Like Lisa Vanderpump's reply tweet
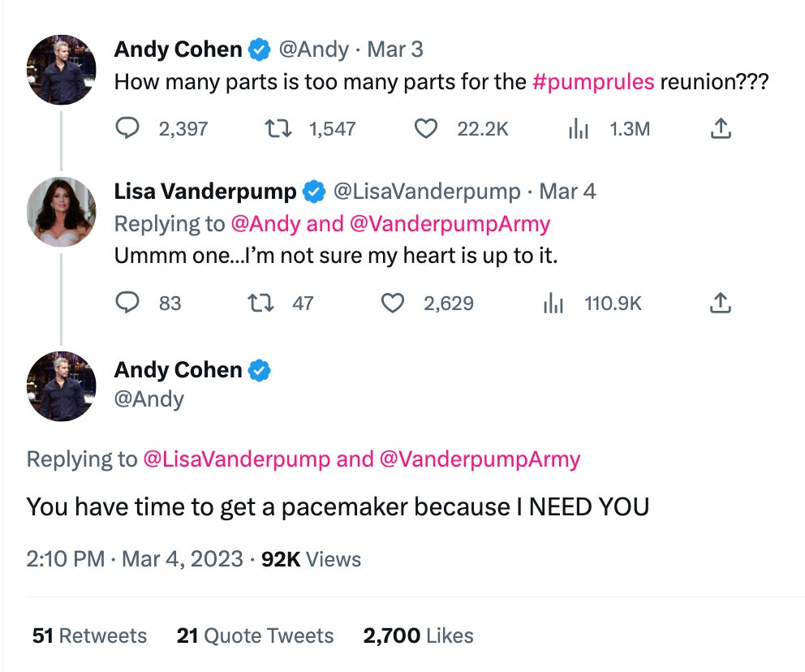805x672 pixels. pos(393,304)
